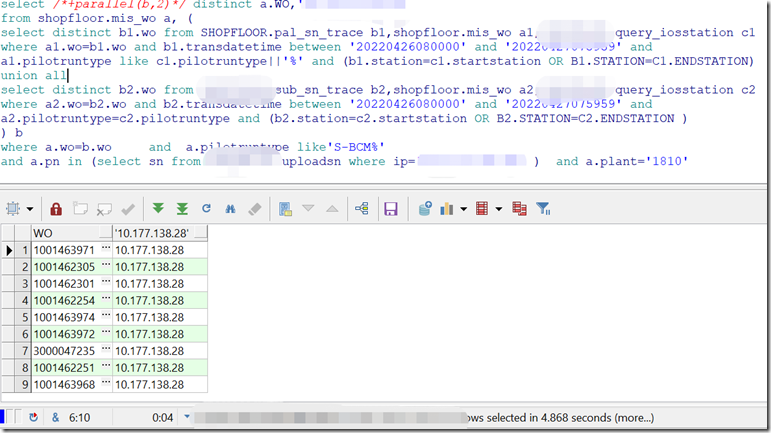Open the status bar message dropdown arrow
Viewport: 771px width, 433px height.
point(187,417)
